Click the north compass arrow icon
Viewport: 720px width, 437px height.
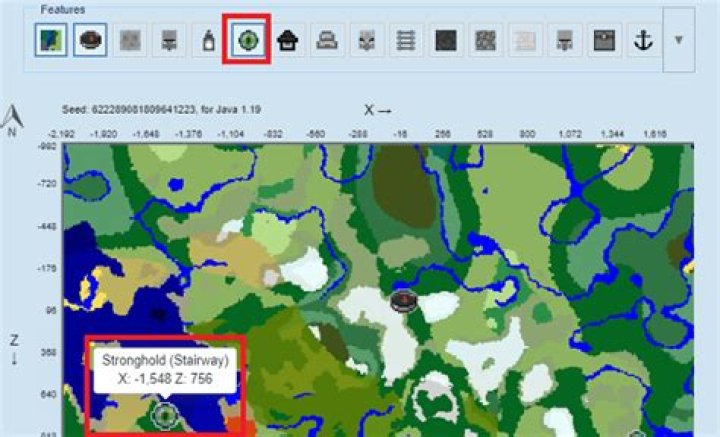point(12,121)
